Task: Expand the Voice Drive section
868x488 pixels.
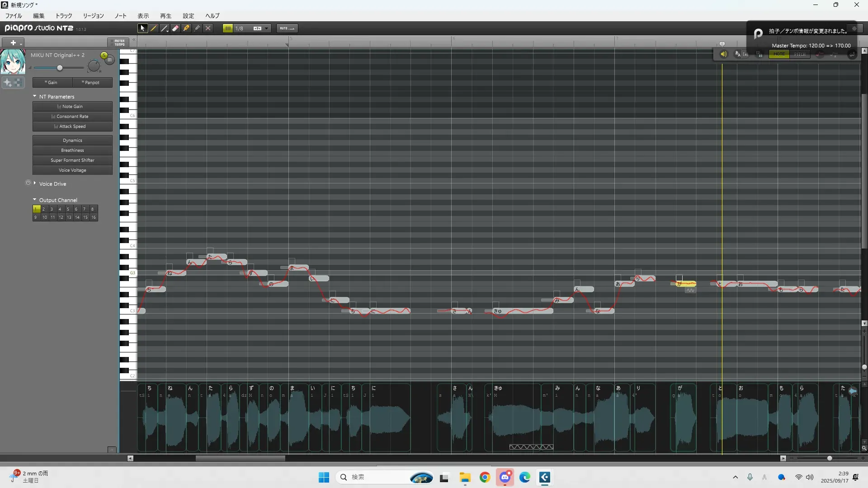Action: click(x=35, y=183)
